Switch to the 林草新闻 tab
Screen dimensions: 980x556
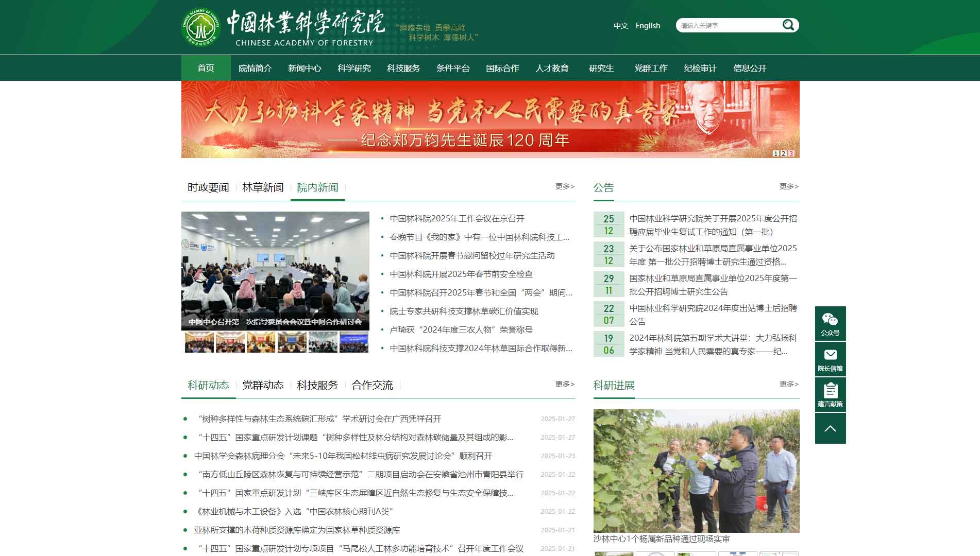point(263,187)
